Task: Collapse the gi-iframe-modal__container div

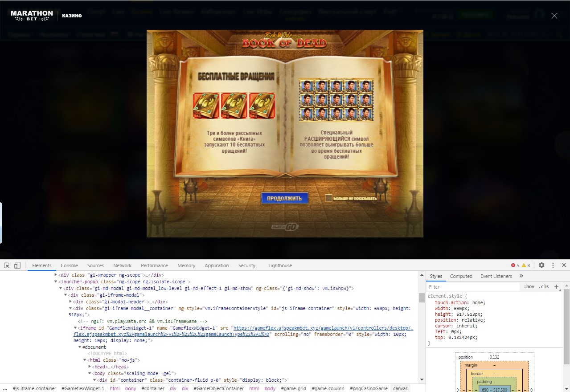Action: tap(70, 308)
